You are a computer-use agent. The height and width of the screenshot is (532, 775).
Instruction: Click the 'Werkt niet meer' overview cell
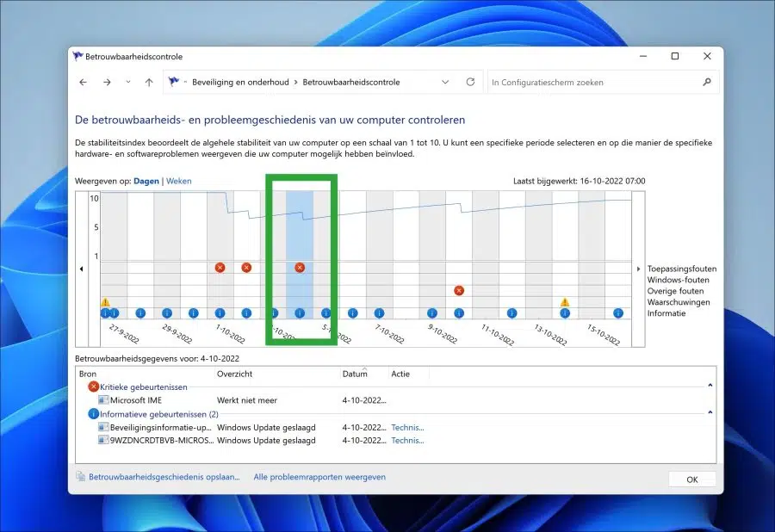tap(247, 400)
